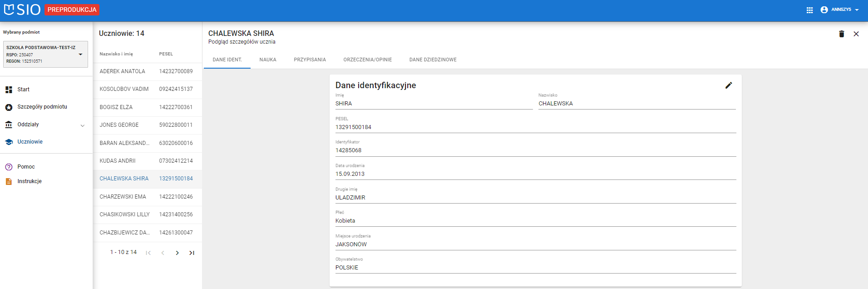The height and width of the screenshot is (289, 868).
Task: Open Instrukcje in the sidebar
Action: (30, 181)
